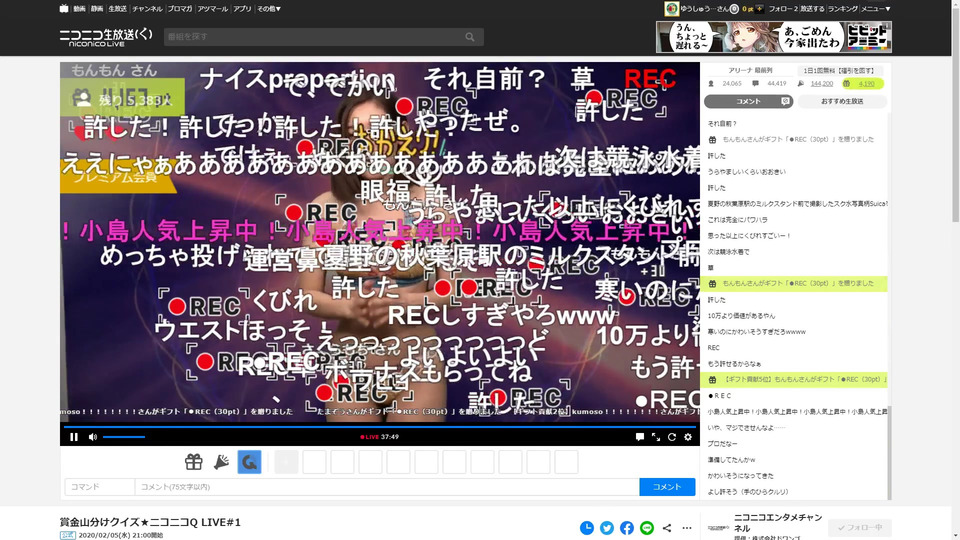Click the points coin icon
960x540 pixels.
[734, 9]
